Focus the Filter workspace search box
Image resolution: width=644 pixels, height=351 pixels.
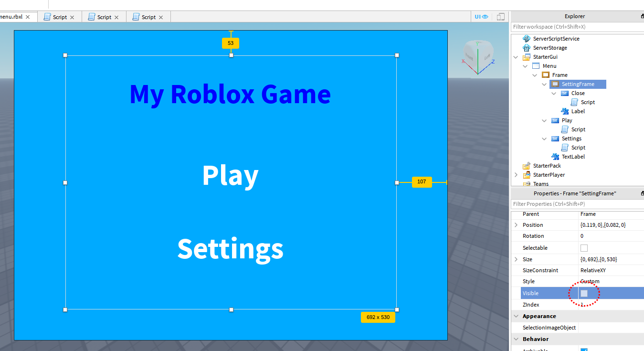tap(577, 27)
